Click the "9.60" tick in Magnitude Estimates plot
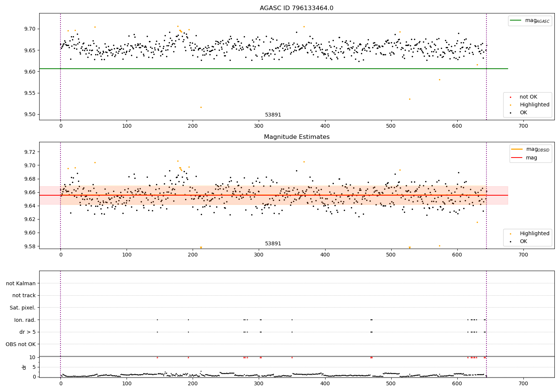 tap(29, 233)
